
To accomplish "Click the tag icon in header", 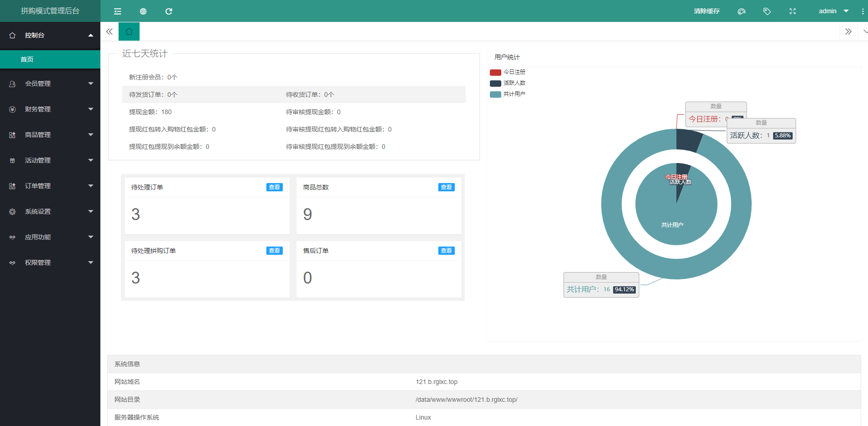I will point(767,11).
